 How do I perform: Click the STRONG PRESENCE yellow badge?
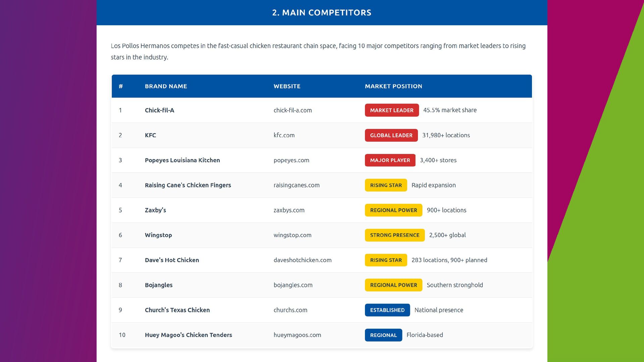tap(395, 235)
